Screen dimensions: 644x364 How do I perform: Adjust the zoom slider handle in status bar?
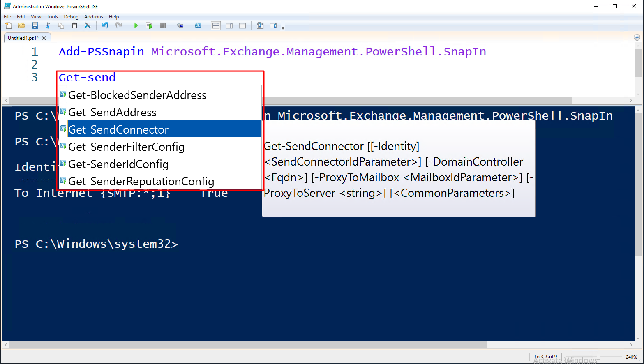click(x=598, y=357)
